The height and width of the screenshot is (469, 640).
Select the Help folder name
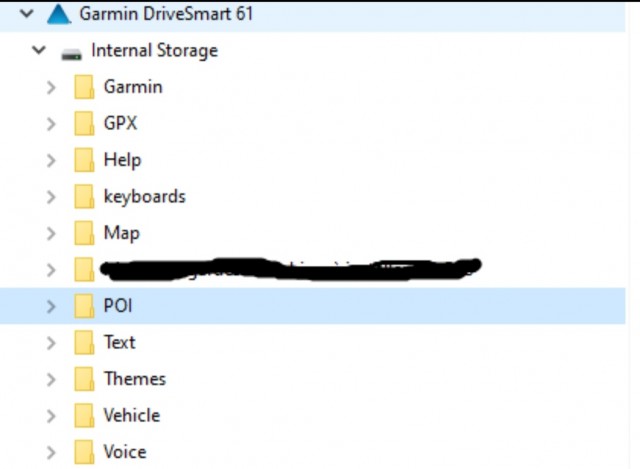click(122, 160)
